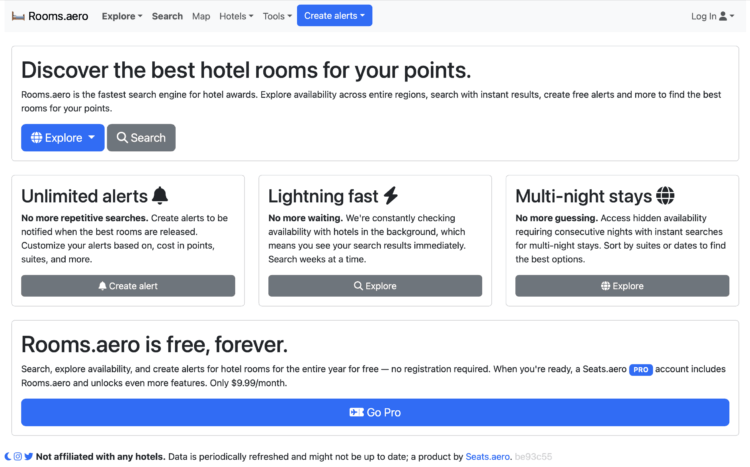Click the PRO badge next to Seats.aero
This screenshot has width=750, height=467.
point(641,370)
